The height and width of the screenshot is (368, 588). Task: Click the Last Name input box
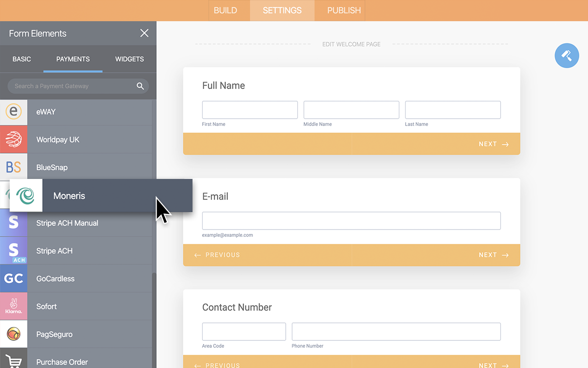click(453, 110)
